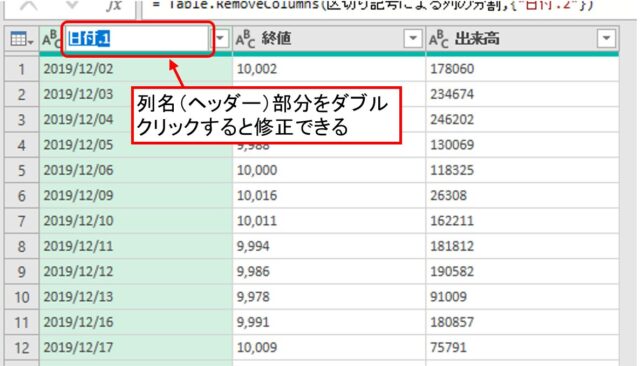
Task: Click the 終値 cell 9,986
Action: coord(329,271)
